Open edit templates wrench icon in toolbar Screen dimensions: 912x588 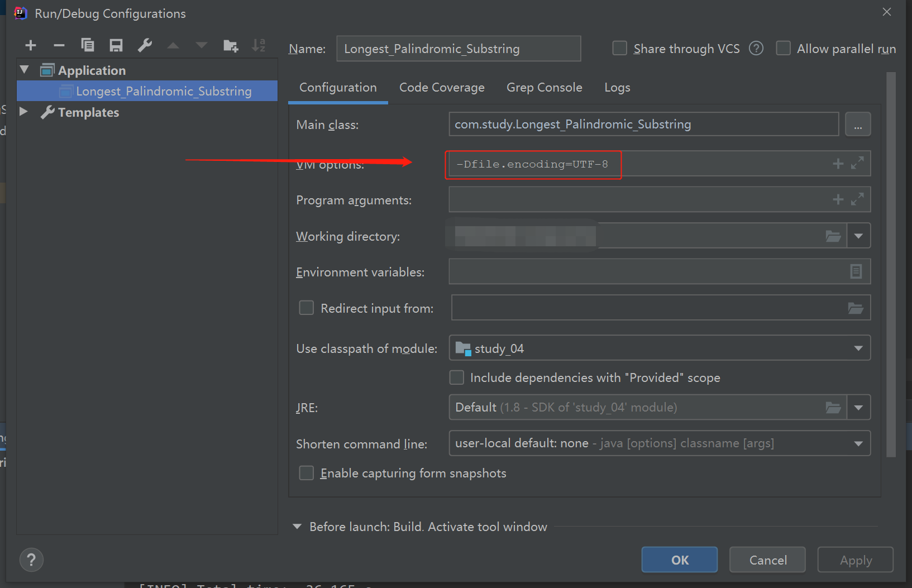point(145,45)
